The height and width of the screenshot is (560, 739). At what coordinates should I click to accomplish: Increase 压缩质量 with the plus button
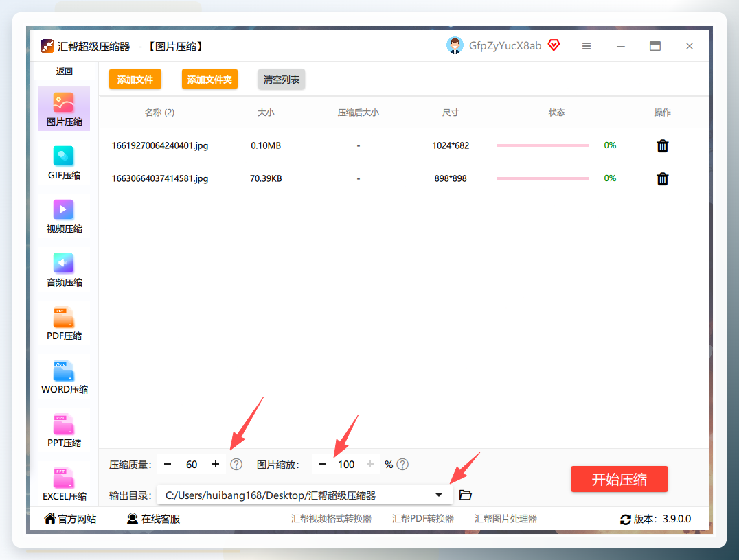(x=216, y=465)
